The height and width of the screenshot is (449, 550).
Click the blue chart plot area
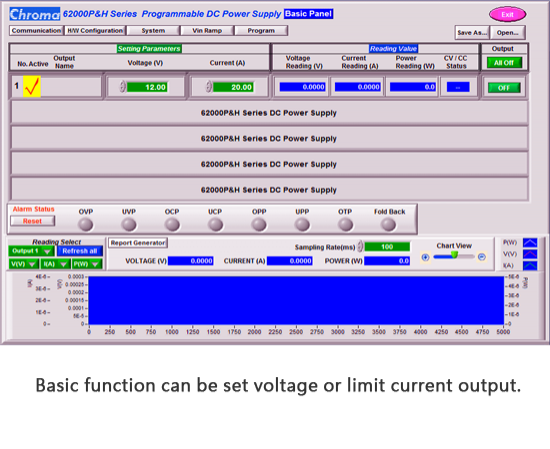click(x=296, y=300)
